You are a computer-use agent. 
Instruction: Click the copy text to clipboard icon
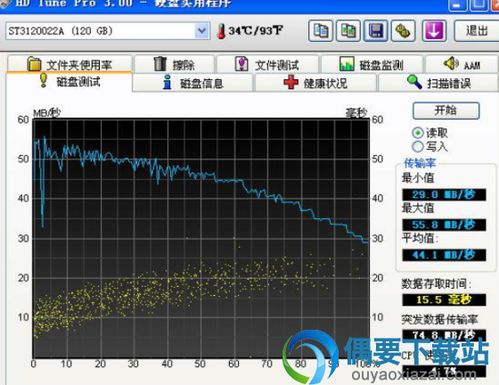(x=321, y=31)
